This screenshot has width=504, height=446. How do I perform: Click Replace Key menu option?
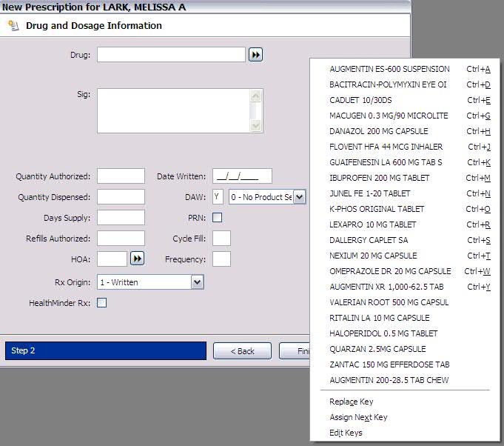[x=405, y=402]
